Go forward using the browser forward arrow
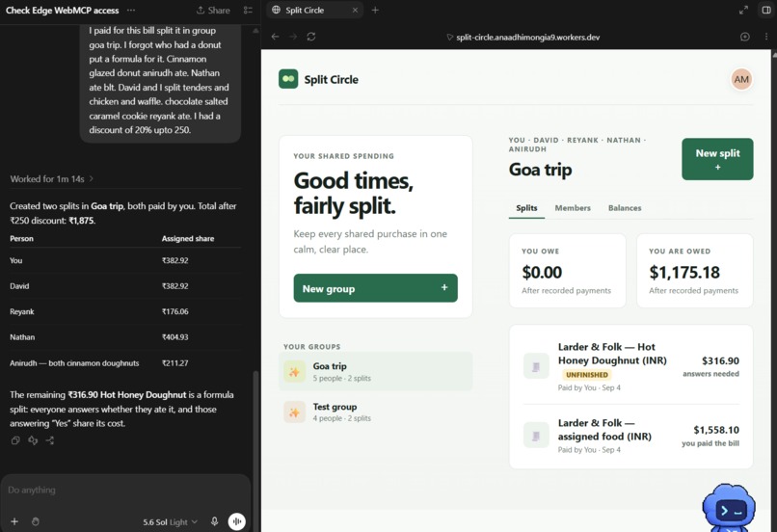 click(293, 37)
